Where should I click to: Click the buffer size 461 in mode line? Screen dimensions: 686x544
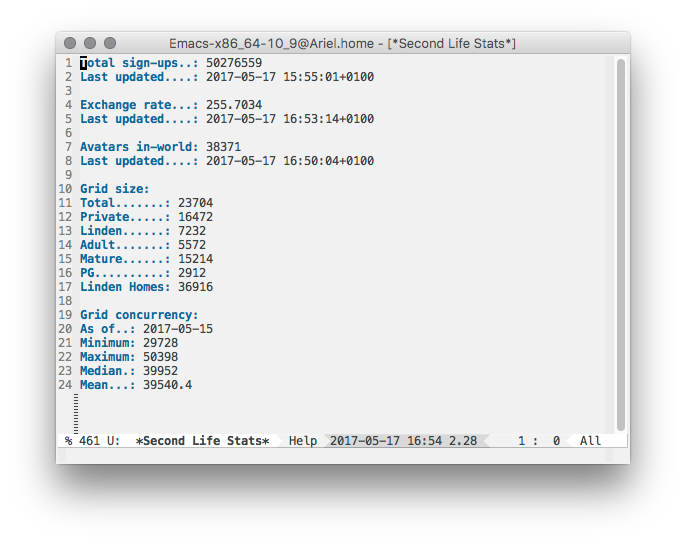click(90, 441)
